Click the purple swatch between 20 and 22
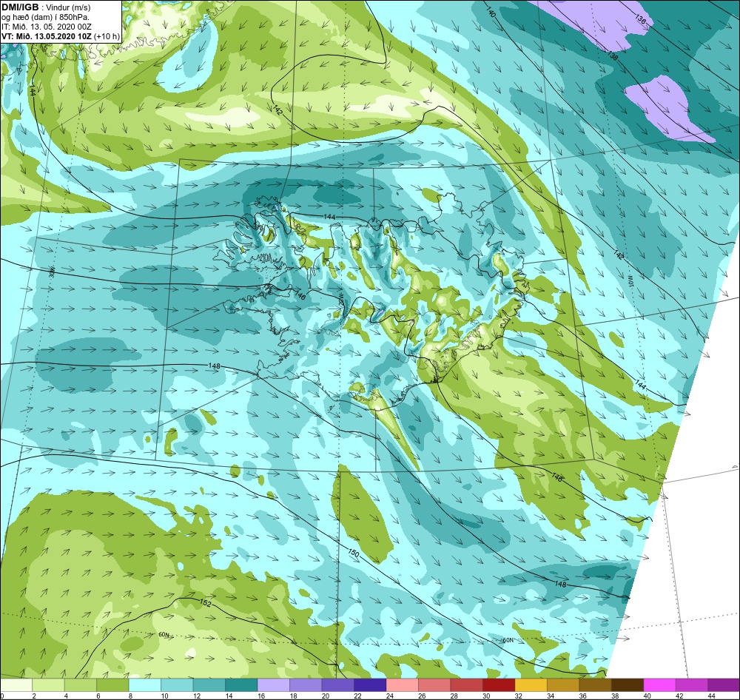This screenshot has width=740, height=700. pos(337,685)
